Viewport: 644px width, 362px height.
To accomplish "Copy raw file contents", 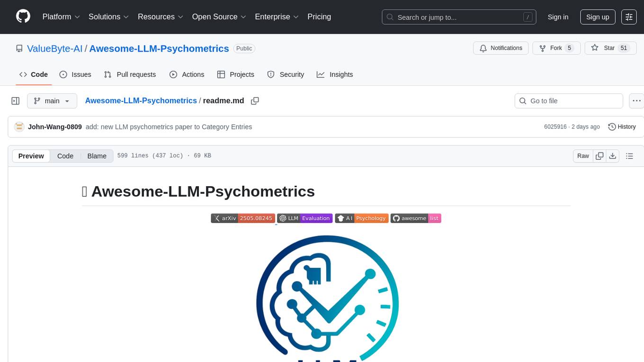I will coord(599,156).
